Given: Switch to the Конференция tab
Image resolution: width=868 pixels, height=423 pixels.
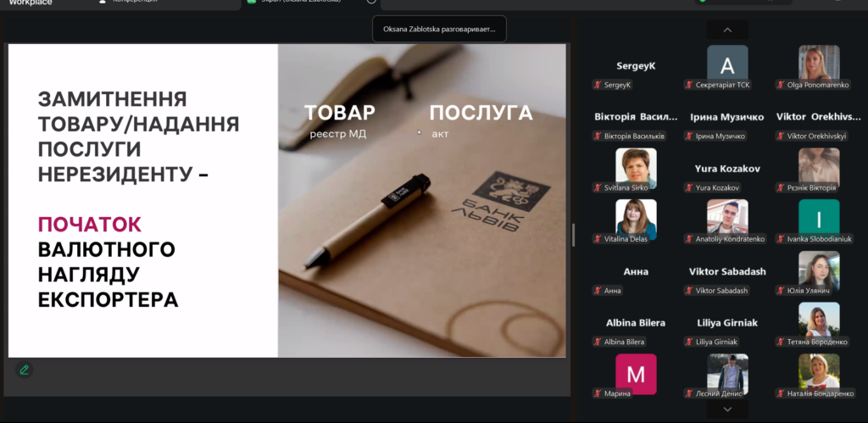Looking at the screenshot, I should (x=136, y=3).
